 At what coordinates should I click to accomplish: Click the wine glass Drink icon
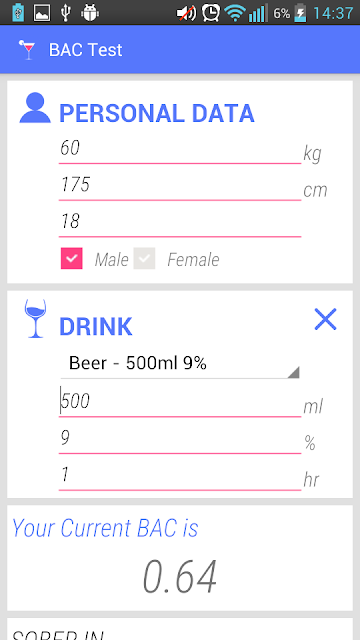point(35,319)
